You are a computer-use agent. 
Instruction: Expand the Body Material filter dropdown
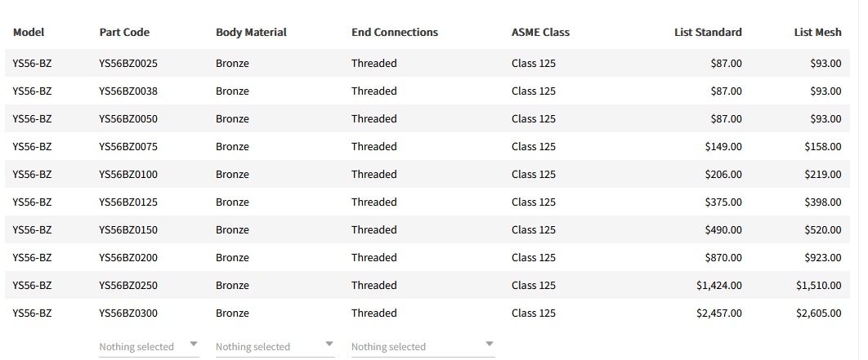click(x=275, y=346)
